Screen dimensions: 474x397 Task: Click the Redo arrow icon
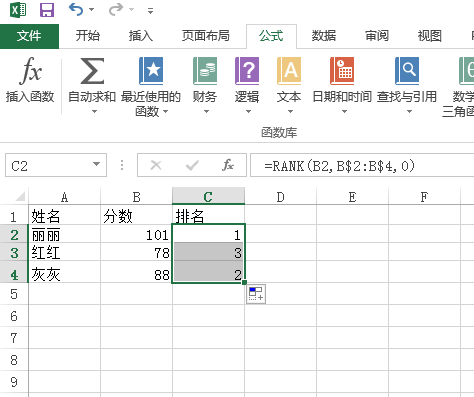pyautogui.click(x=116, y=9)
